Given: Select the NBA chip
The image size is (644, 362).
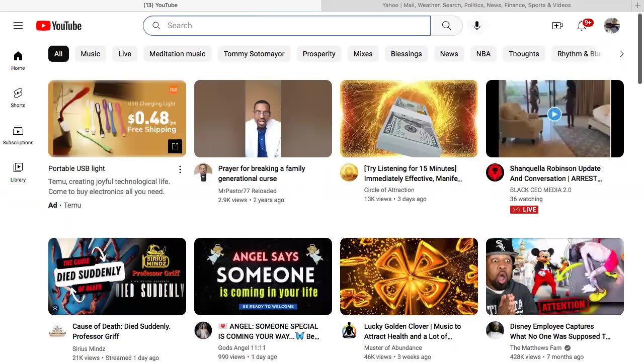Looking at the screenshot, I should [484, 54].
